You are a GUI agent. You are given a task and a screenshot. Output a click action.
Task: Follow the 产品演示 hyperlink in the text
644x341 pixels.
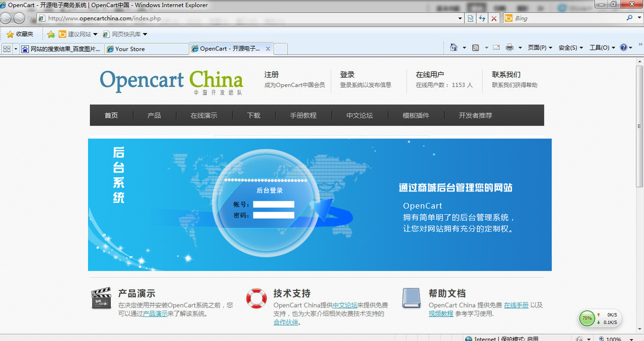click(155, 314)
